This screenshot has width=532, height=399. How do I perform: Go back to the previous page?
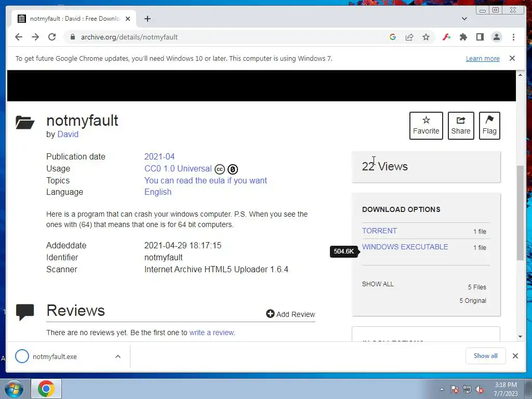(19, 37)
